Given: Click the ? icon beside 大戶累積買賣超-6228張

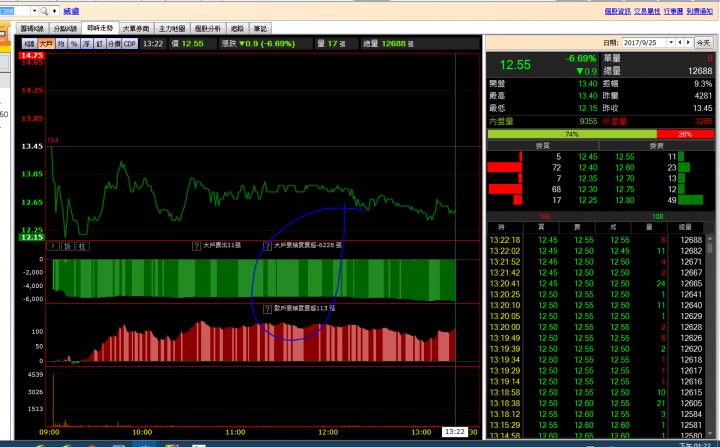Looking at the screenshot, I should point(267,246).
